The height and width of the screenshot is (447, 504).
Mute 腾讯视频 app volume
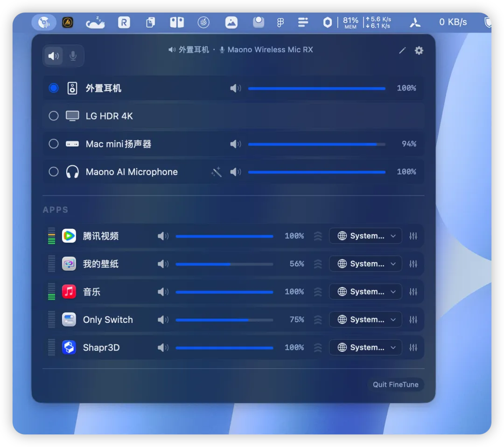pyautogui.click(x=163, y=236)
